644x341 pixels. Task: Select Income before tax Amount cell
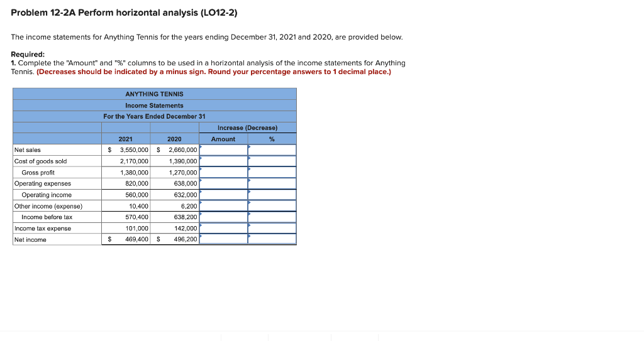click(x=223, y=217)
